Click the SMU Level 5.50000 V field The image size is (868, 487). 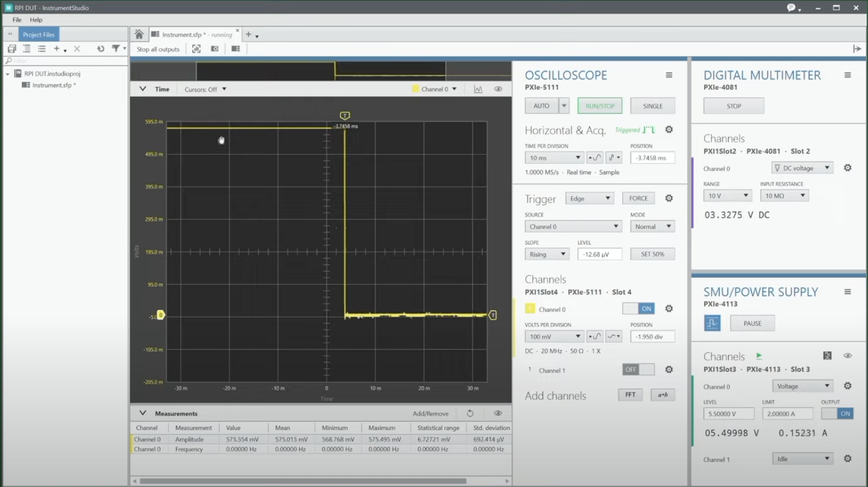[729, 413]
